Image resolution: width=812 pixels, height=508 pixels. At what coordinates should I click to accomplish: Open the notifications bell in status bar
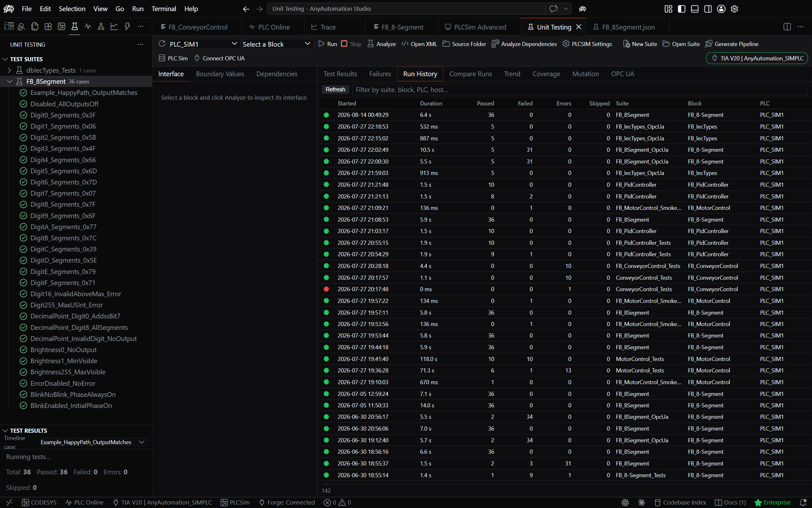pos(803,502)
